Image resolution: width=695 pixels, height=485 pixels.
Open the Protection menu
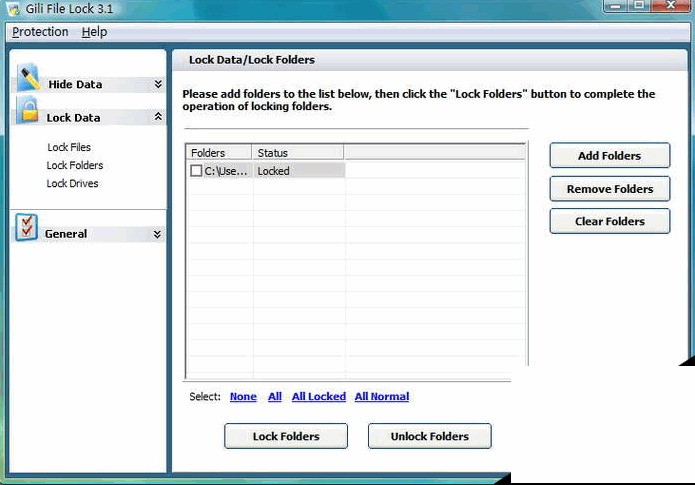40,32
